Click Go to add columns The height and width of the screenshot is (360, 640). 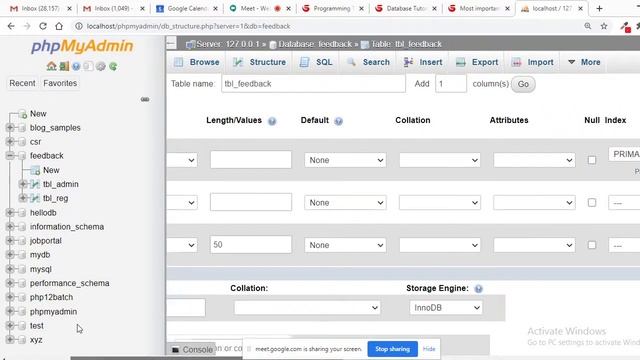click(523, 84)
